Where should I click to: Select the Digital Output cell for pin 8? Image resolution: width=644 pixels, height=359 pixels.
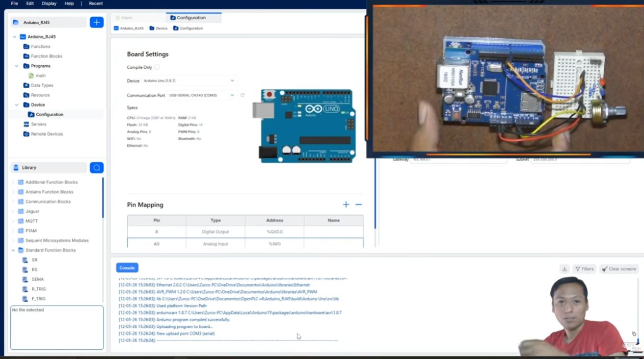pyautogui.click(x=216, y=232)
